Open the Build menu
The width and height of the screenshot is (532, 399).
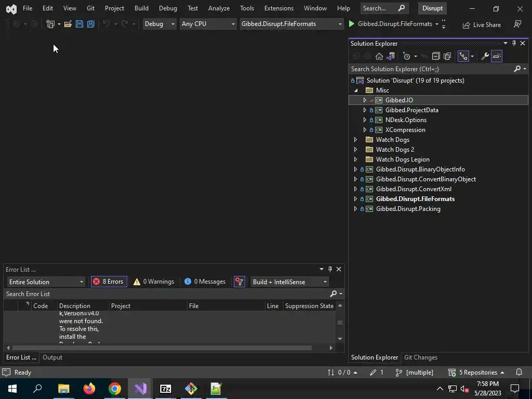tap(141, 8)
